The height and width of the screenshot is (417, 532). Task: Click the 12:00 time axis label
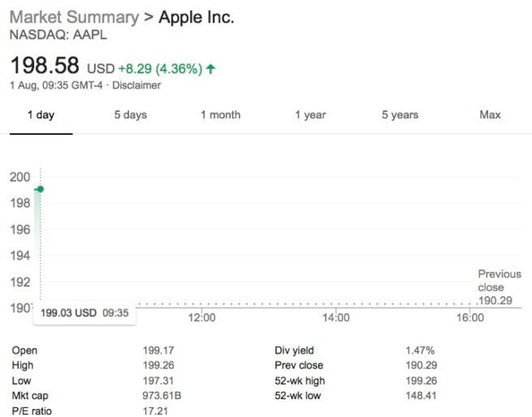(x=201, y=318)
